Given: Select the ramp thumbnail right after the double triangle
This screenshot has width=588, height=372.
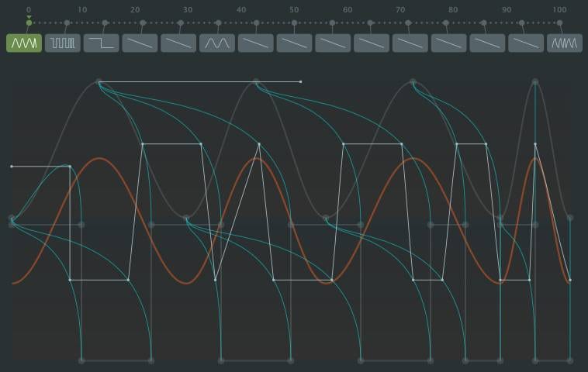Looking at the screenshot, I should [x=256, y=43].
